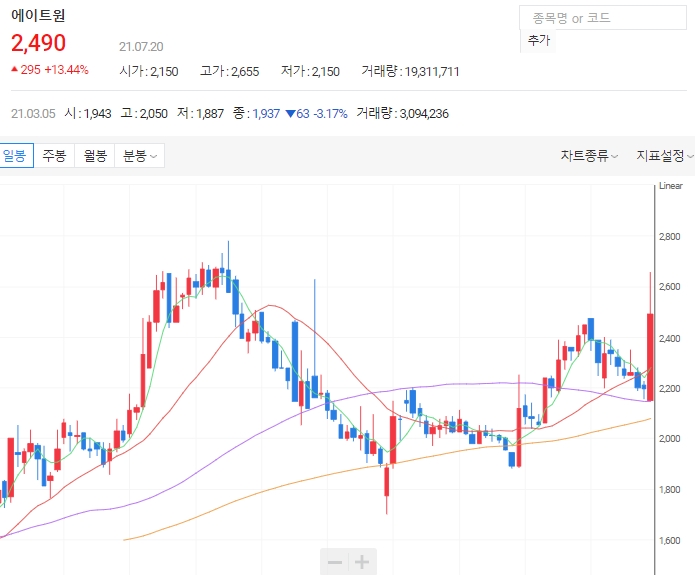Screen dimensions: 695x575
Task: Click the stock name 에이트원
Action: click(x=38, y=15)
